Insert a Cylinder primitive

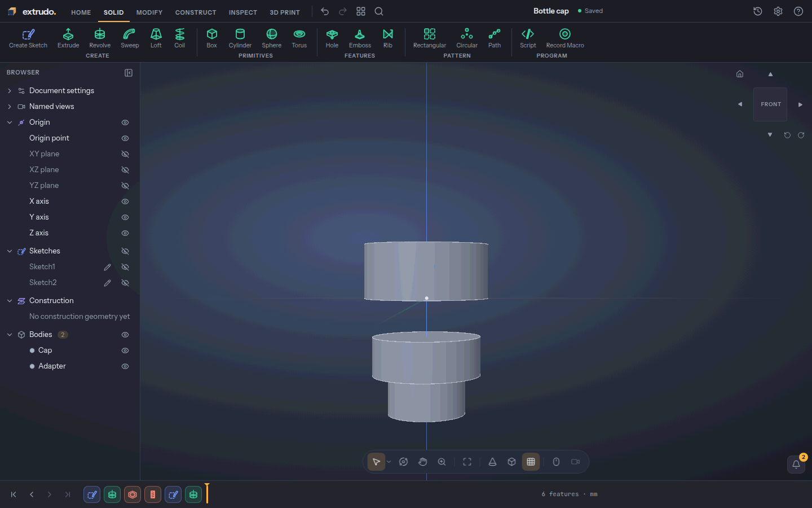pos(240,38)
